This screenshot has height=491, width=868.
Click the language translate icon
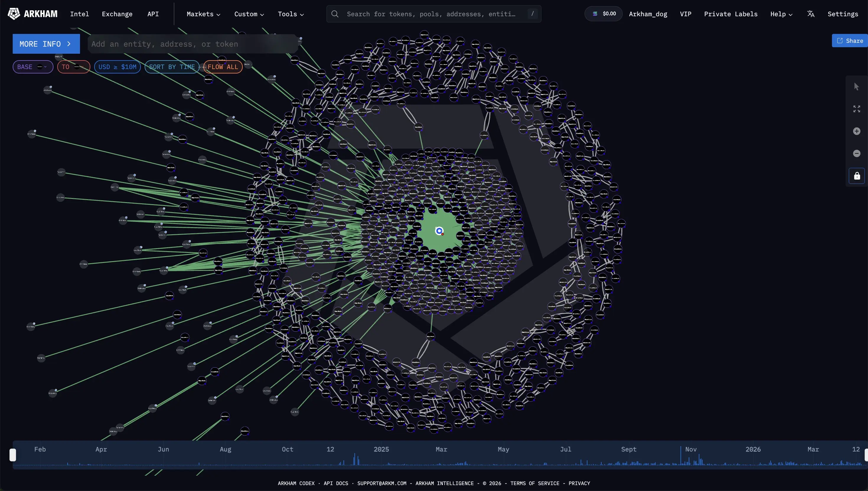[x=811, y=14]
